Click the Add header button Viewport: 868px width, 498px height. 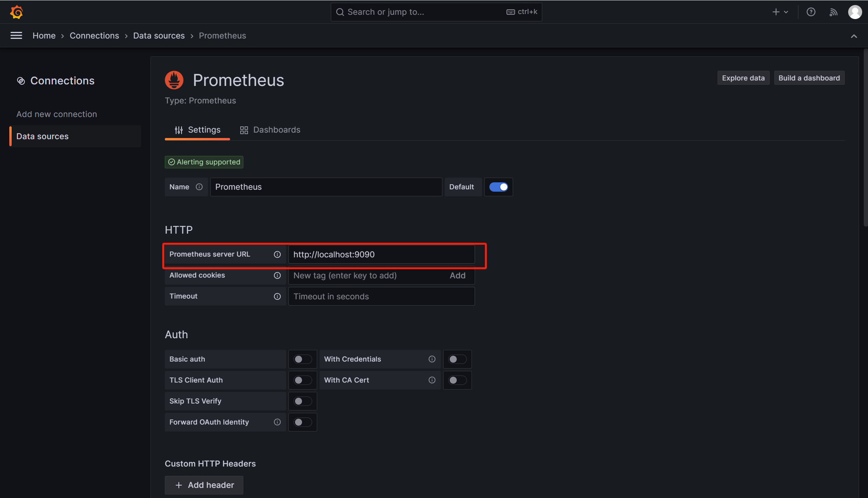(204, 485)
